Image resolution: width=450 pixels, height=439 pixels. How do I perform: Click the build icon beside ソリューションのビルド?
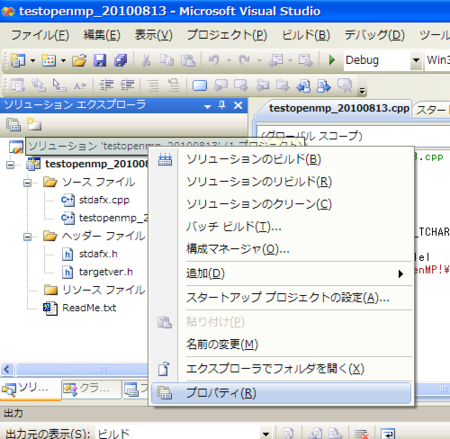(x=165, y=160)
